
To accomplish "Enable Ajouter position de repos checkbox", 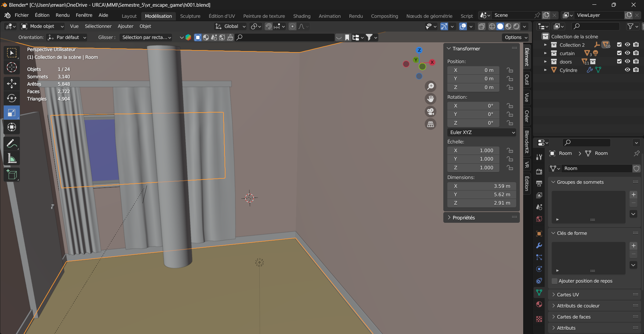I will [554, 281].
